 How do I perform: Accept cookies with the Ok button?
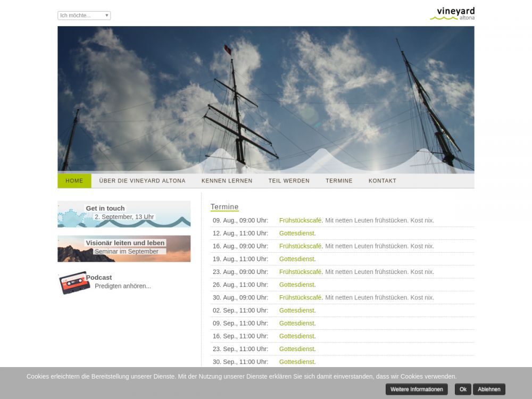click(x=463, y=389)
